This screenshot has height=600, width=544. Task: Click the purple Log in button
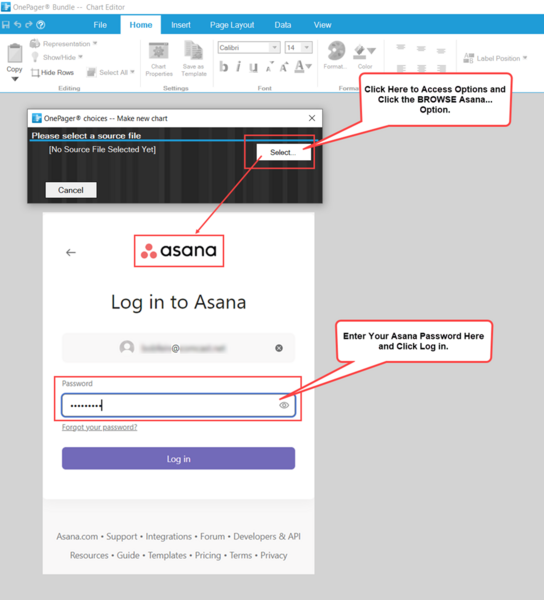pyautogui.click(x=178, y=458)
